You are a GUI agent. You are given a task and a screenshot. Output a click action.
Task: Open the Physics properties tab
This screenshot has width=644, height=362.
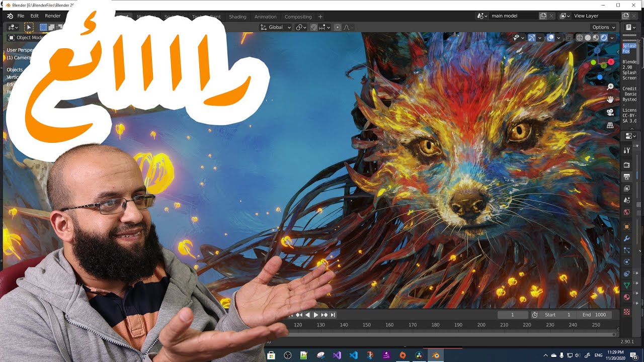pos(627,262)
